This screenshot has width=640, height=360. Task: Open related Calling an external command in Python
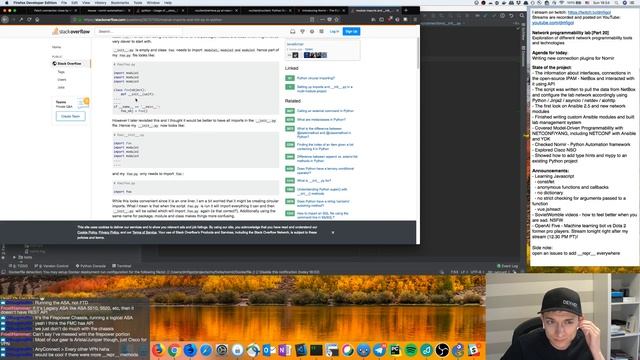coord(325,111)
